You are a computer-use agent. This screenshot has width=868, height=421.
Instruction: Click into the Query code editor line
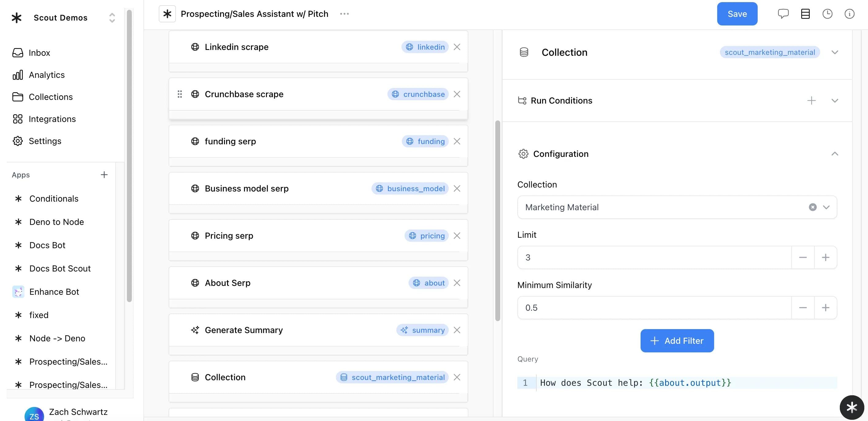[x=686, y=383]
